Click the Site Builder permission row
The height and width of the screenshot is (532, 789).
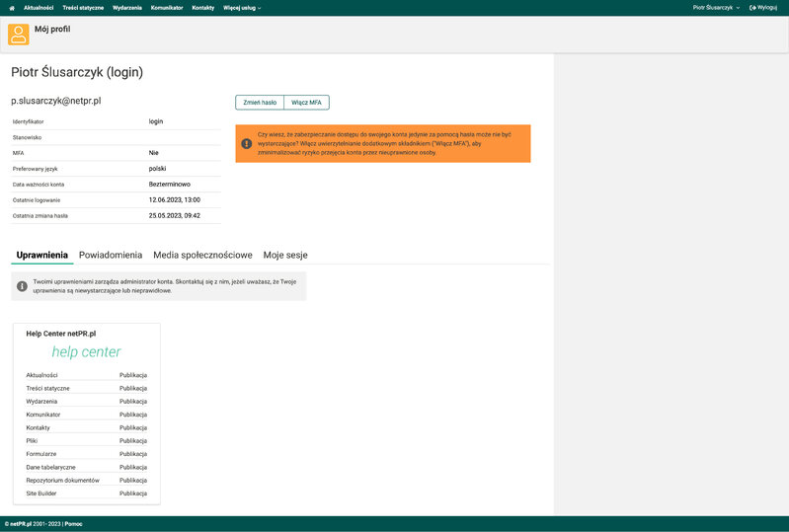[87, 494]
